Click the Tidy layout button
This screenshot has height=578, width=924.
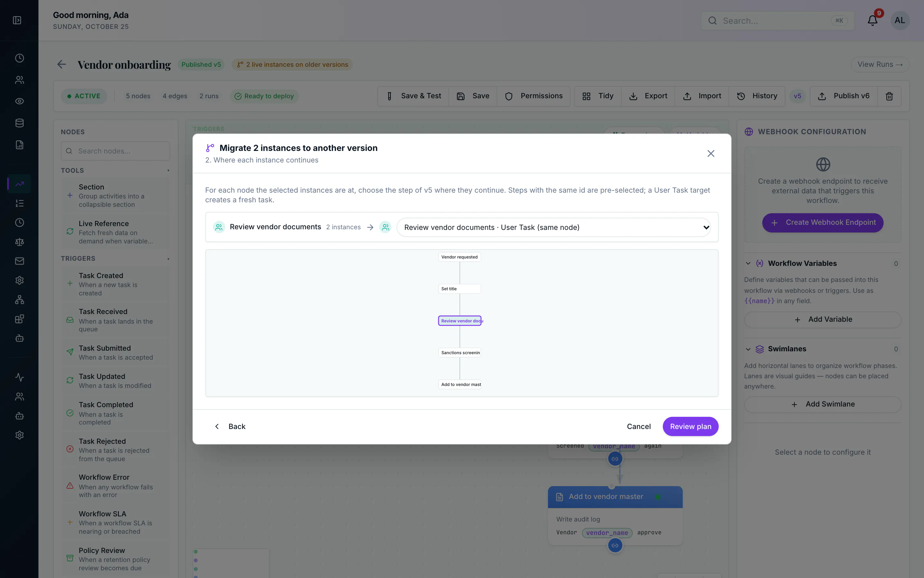pos(598,96)
